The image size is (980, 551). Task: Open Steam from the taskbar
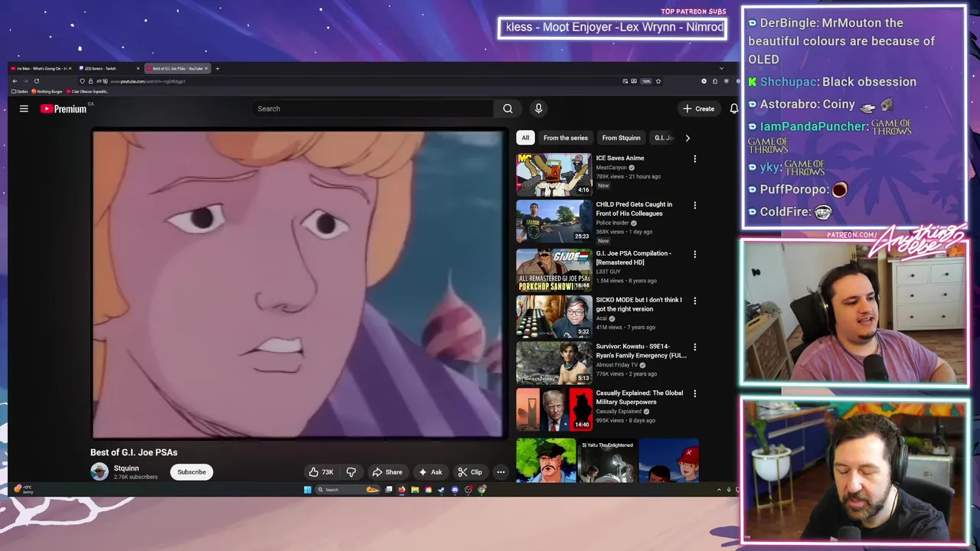point(441,490)
